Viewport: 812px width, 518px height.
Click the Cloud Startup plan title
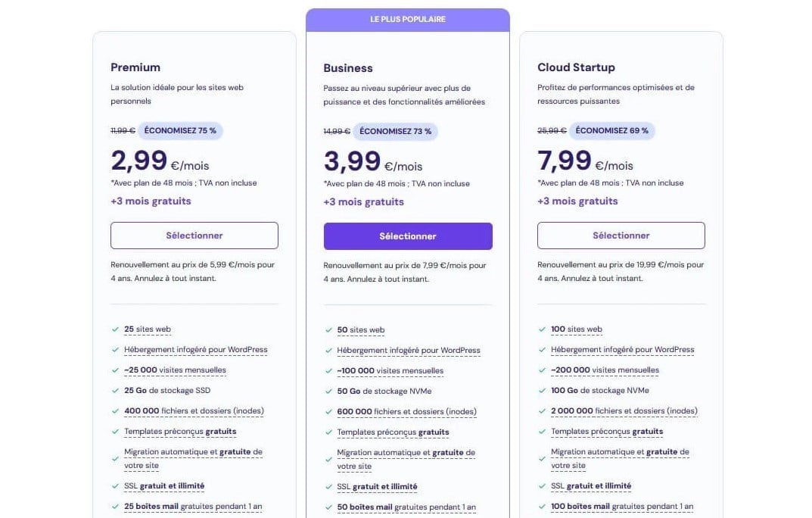[x=577, y=67]
